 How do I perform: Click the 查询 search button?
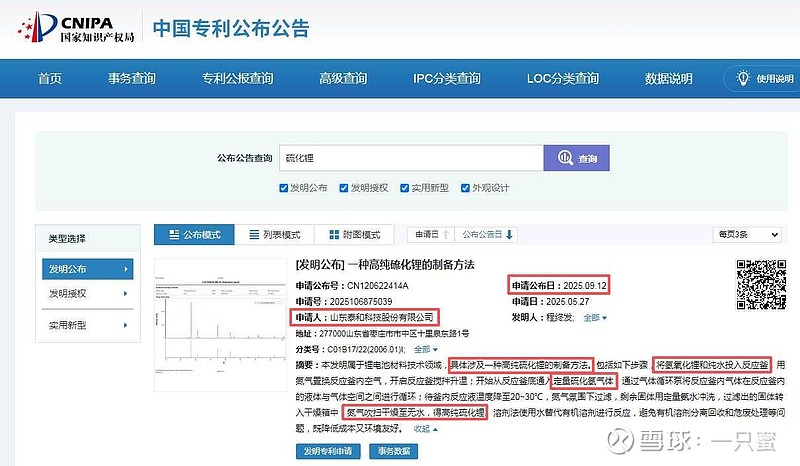(577, 158)
